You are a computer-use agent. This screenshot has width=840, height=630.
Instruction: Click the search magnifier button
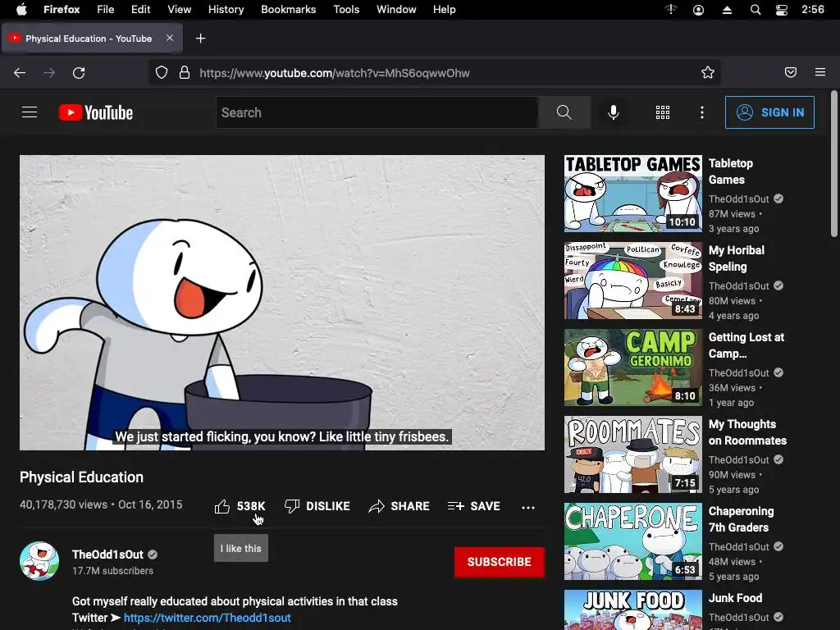(x=564, y=112)
